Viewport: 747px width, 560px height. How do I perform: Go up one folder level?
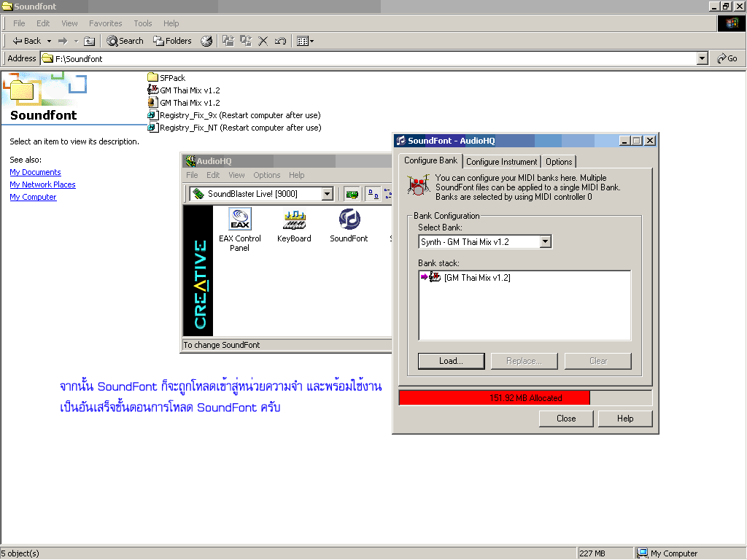(89, 42)
